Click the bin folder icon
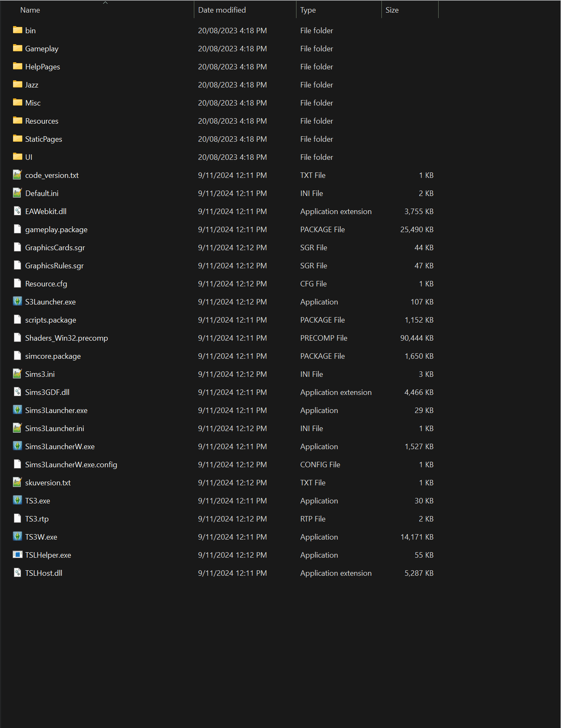The image size is (561, 728). click(x=17, y=30)
